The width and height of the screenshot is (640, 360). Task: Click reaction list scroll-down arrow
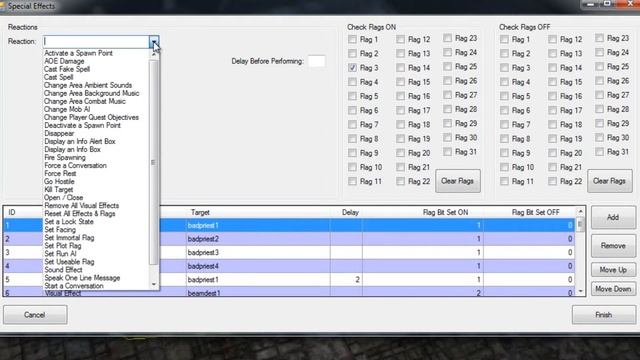[x=154, y=284]
